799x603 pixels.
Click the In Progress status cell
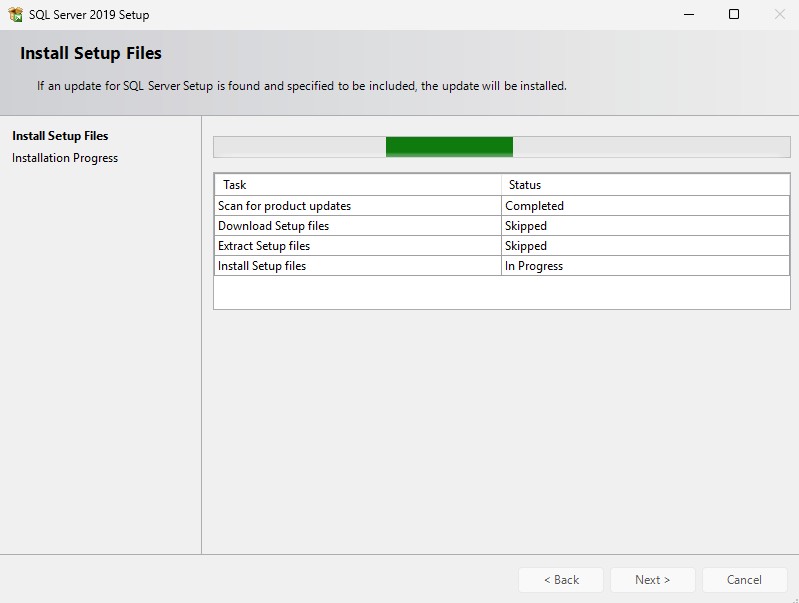pos(534,266)
